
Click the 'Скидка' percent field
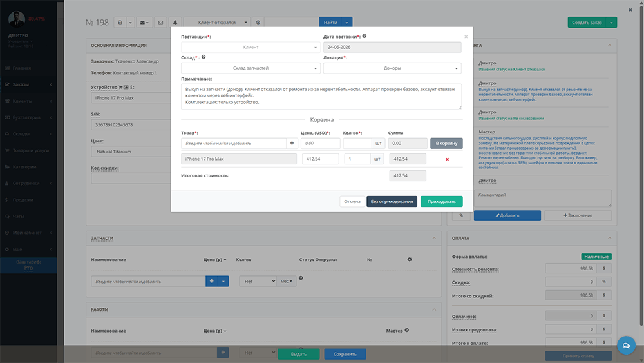click(x=571, y=282)
